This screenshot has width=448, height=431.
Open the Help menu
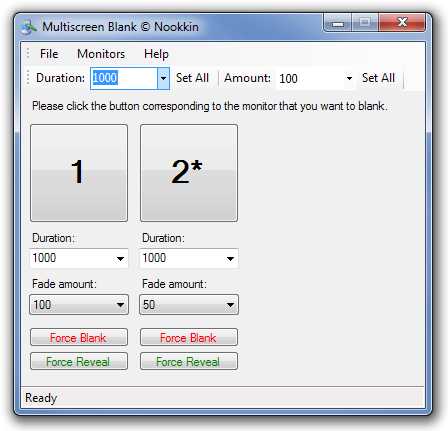click(156, 54)
